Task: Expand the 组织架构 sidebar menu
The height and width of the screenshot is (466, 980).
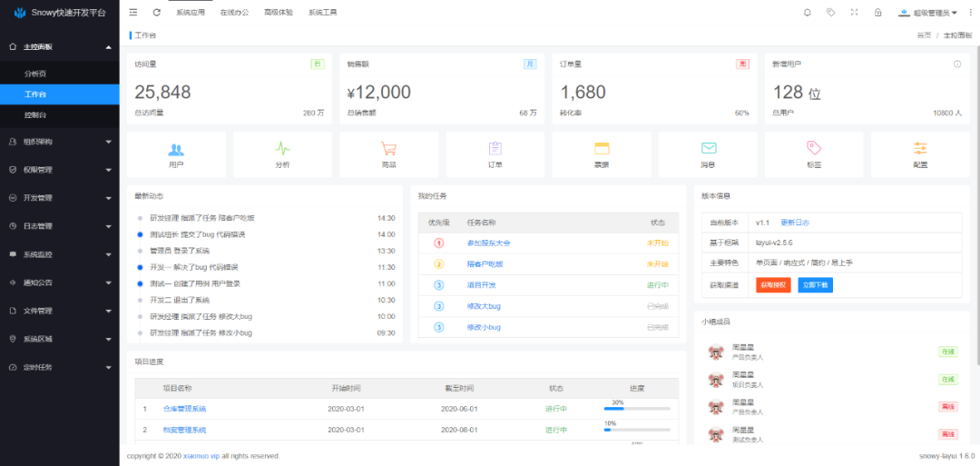Action: 60,142
